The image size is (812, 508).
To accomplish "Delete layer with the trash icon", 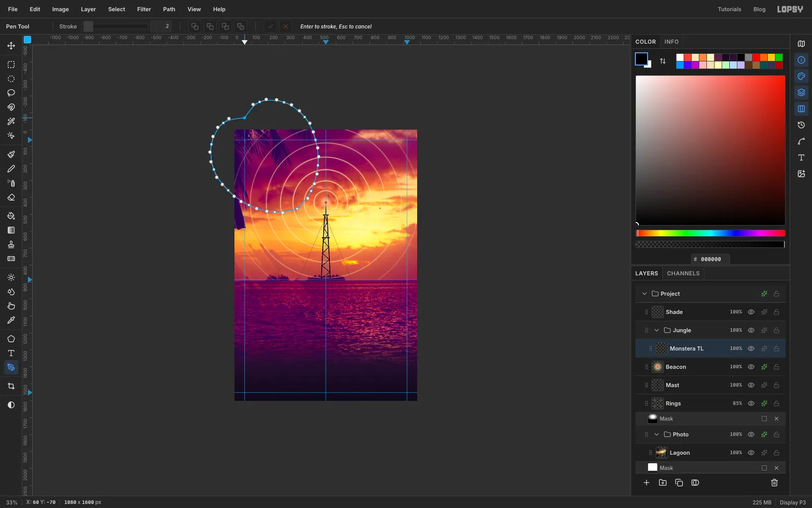I will click(x=774, y=483).
